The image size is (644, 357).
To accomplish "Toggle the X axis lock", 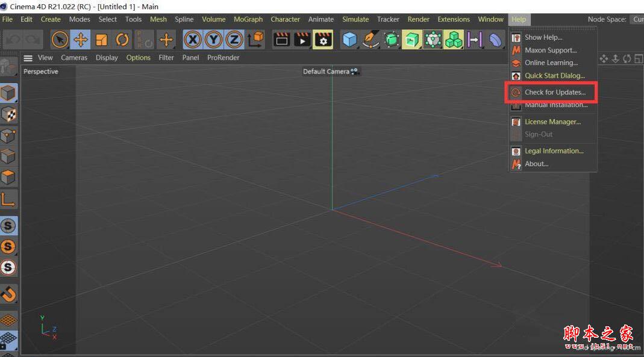I will pos(193,39).
